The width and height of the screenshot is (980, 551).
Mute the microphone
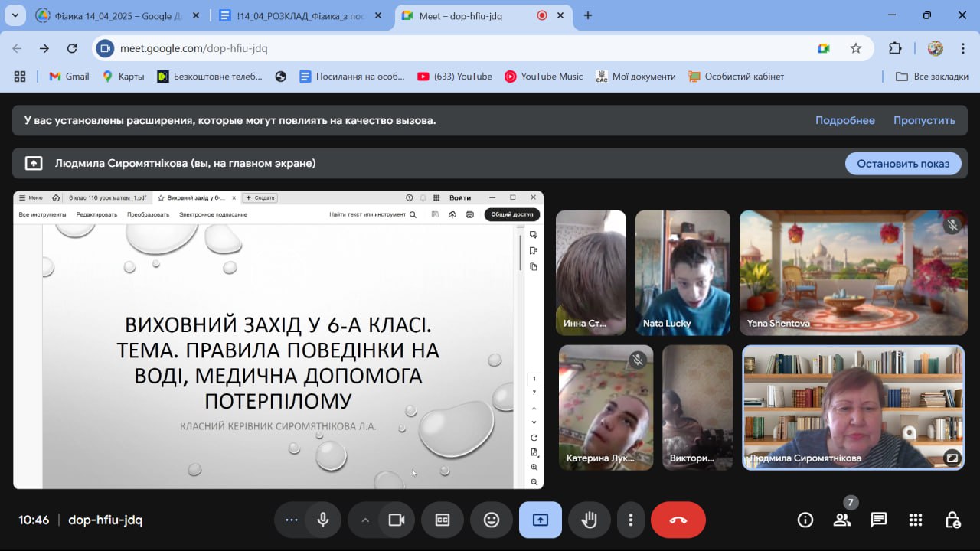point(323,520)
